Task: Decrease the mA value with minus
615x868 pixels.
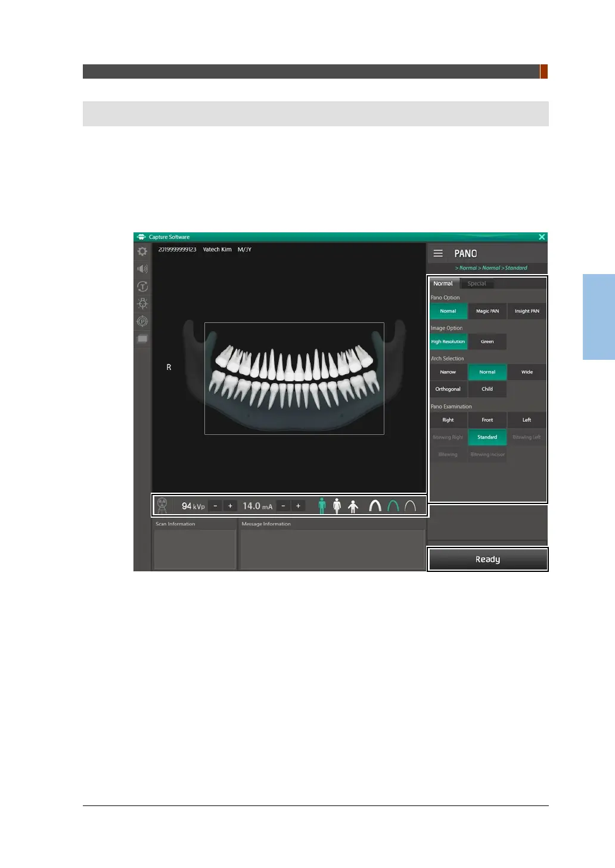Action: pyautogui.click(x=283, y=506)
